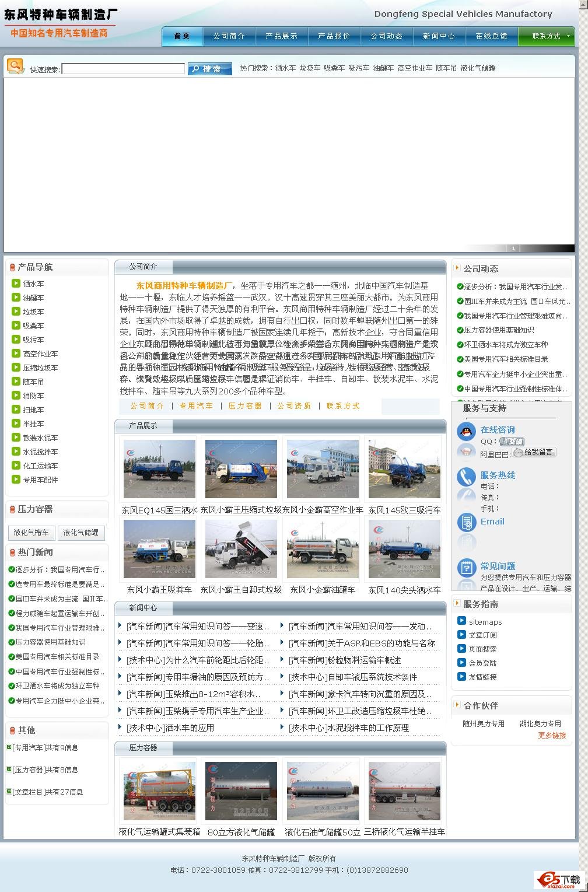Click the 更多链接 link

pos(552,735)
